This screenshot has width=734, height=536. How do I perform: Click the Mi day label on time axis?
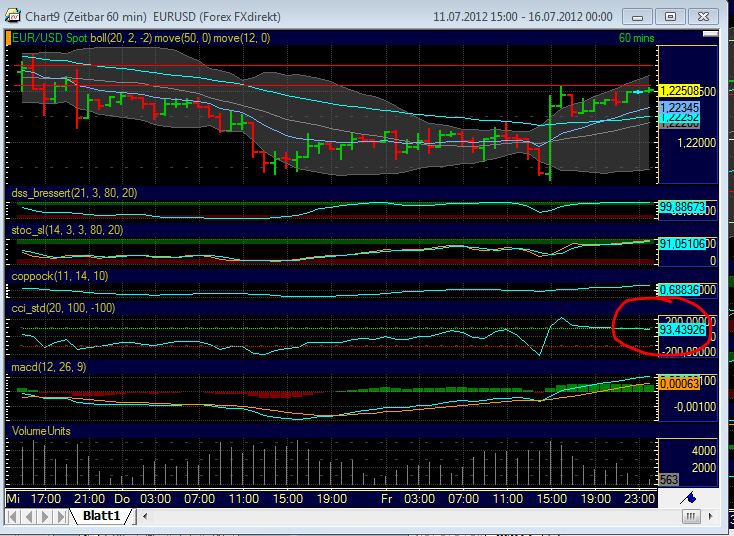pos(13,499)
